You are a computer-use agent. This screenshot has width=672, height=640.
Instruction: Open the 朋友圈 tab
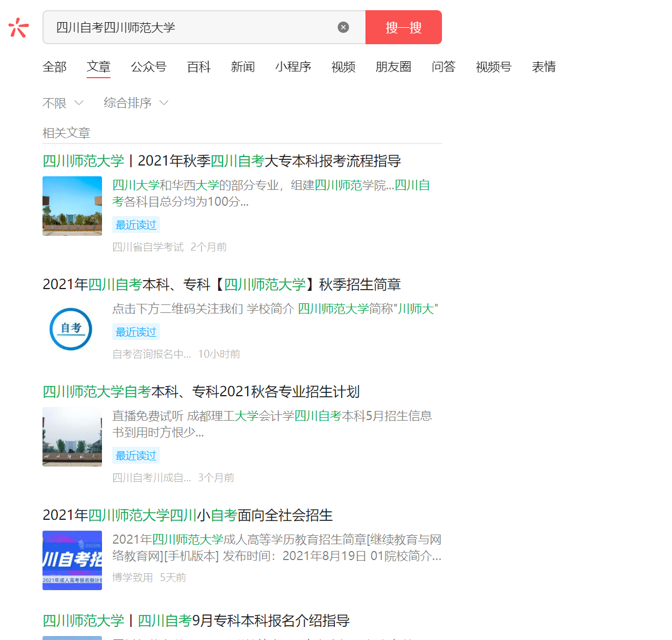[x=393, y=67]
